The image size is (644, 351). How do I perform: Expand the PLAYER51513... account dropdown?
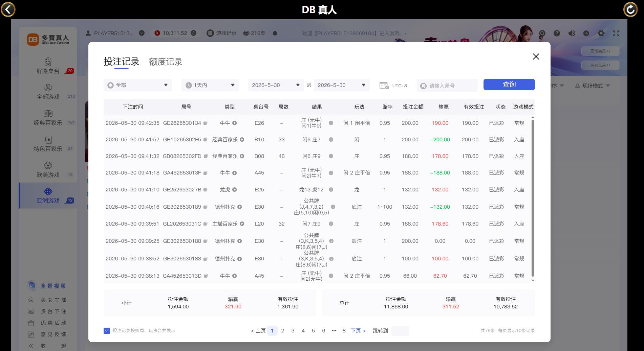(x=142, y=33)
